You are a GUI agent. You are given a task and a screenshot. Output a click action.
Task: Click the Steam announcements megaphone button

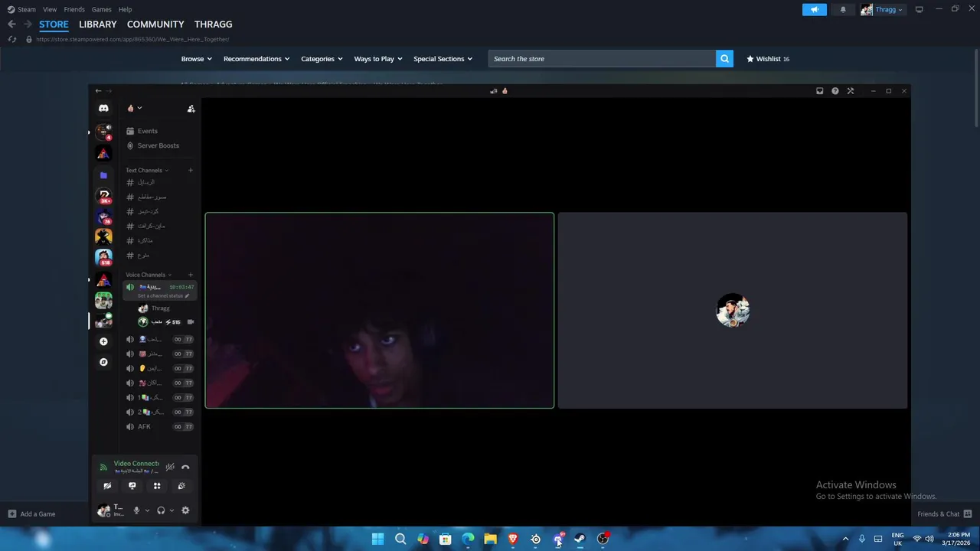point(815,9)
